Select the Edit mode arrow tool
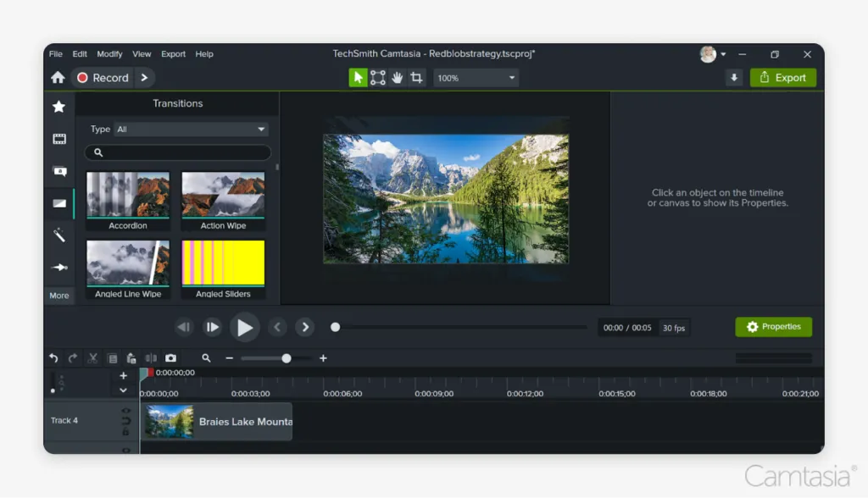The width and height of the screenshot is (868, 498). point(358,77)
